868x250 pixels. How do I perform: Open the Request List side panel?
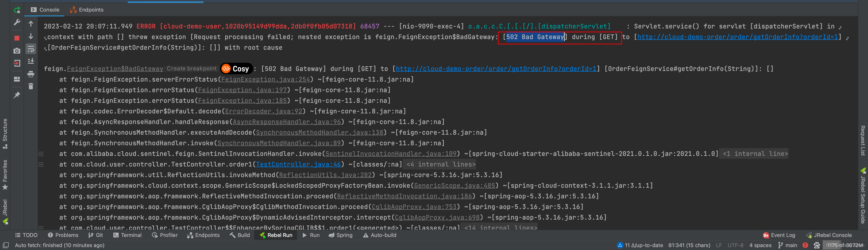click(x=863, y=140)
